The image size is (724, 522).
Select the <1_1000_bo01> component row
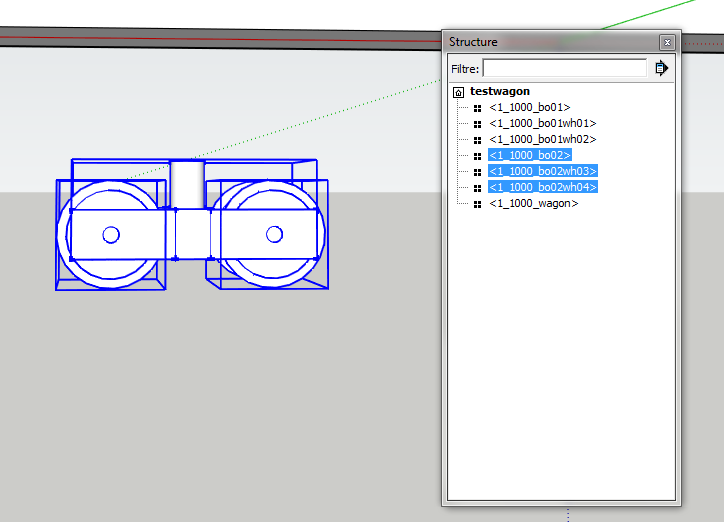[530, 108]
